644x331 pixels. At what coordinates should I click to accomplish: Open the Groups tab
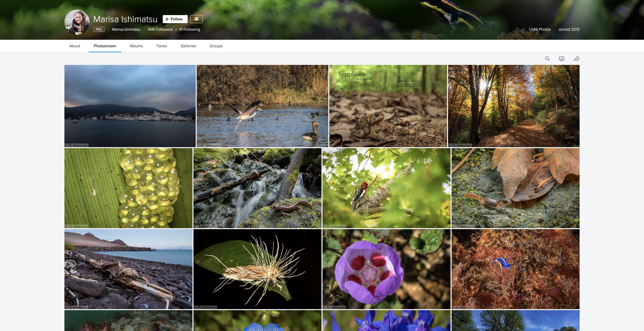coord(216,46)
